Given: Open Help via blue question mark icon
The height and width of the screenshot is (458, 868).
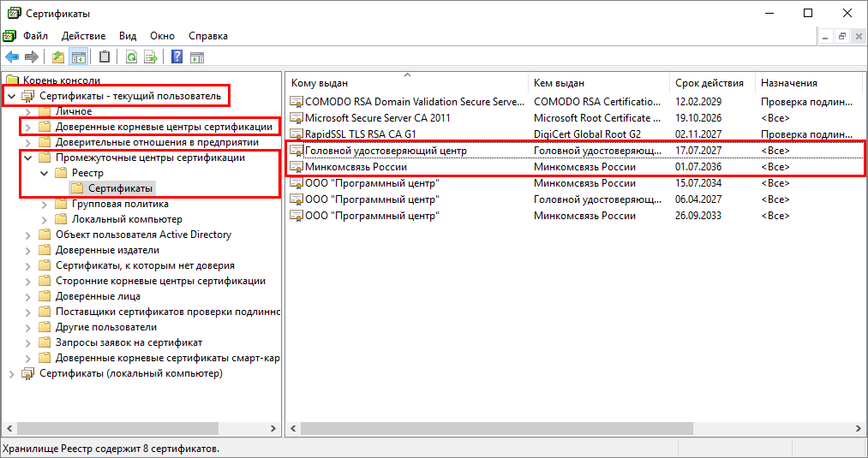Looking at the screenshot, I should coord(177,57).
